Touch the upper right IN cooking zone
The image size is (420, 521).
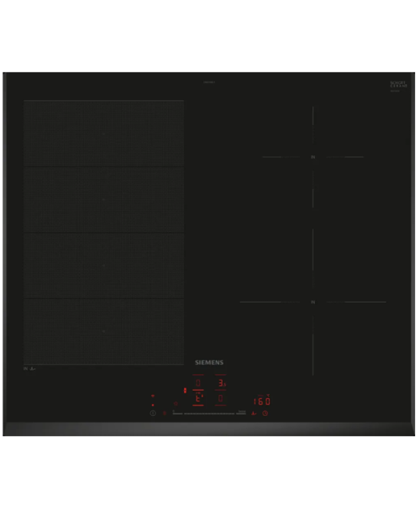tap(312, 157)
